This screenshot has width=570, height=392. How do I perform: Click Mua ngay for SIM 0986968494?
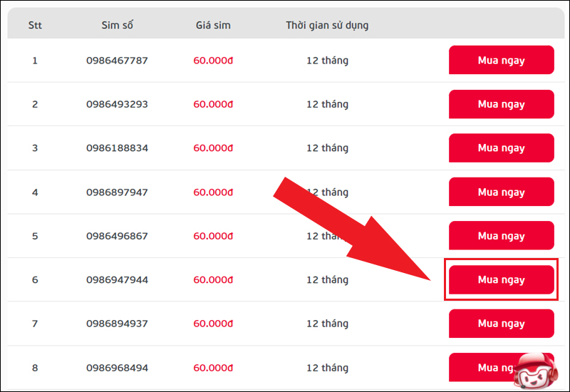(484, 368)
